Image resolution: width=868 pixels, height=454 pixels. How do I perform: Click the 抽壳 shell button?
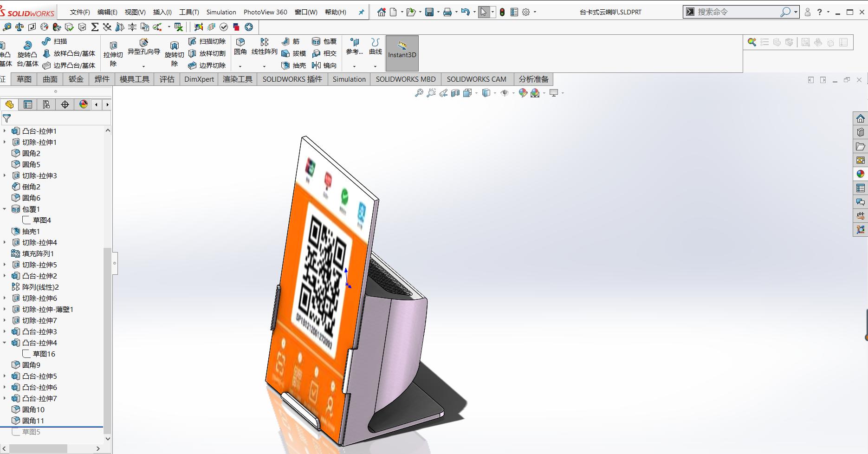click(293, 65)
